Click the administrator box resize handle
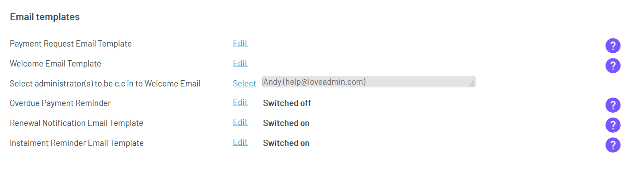This screenshot has width=644, height=188. point(472,84)
